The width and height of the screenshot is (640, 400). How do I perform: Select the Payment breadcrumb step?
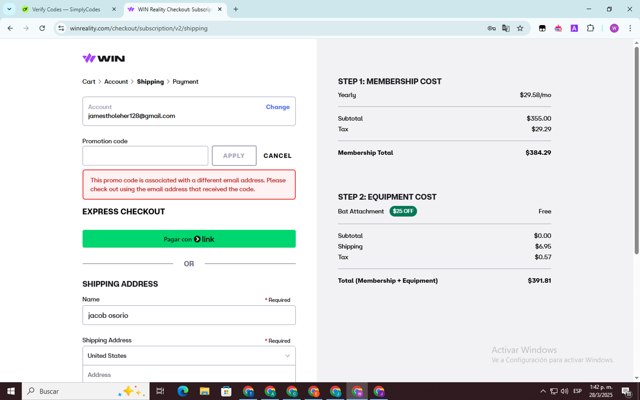coord(185,82)
